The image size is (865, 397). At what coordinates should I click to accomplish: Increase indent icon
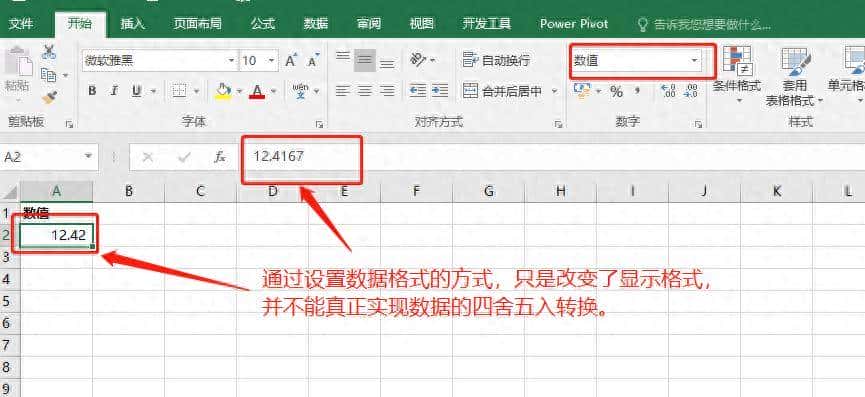440,91
